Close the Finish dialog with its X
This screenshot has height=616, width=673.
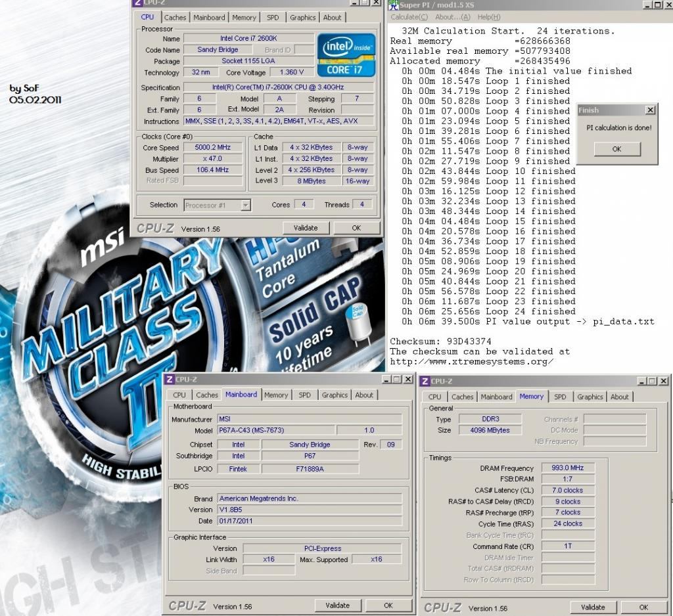[x=650, y=110]
